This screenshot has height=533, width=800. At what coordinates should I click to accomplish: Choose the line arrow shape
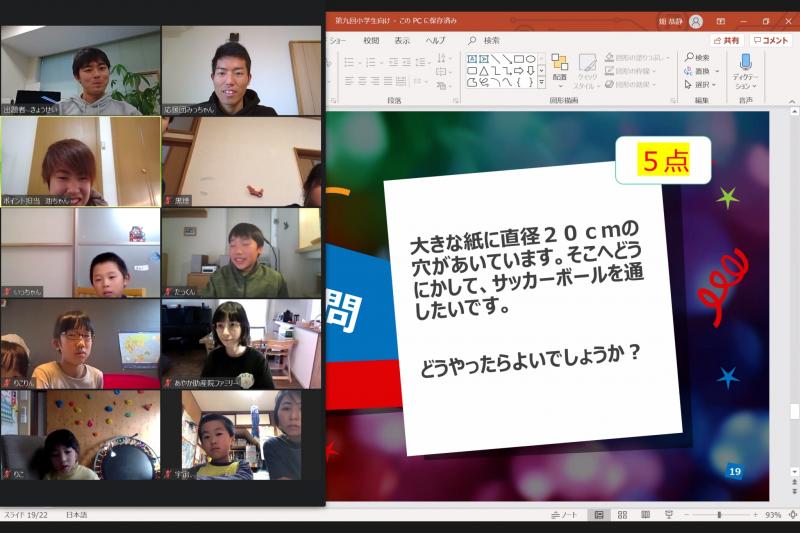pyautogui.click(x=507, y=59)
